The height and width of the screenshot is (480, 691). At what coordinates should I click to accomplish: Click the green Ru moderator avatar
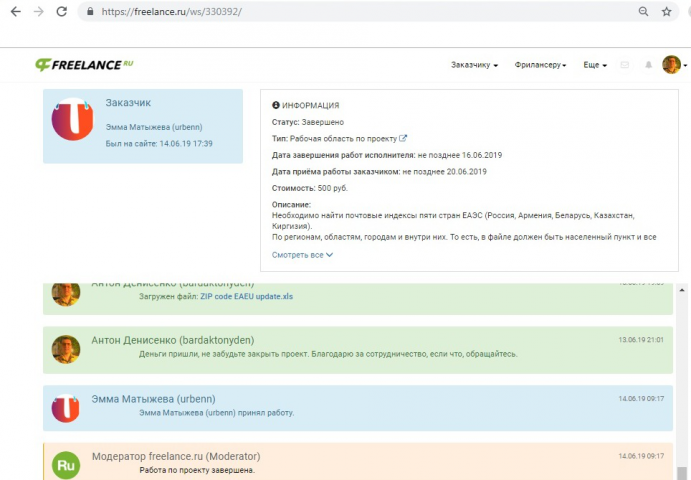66,465
